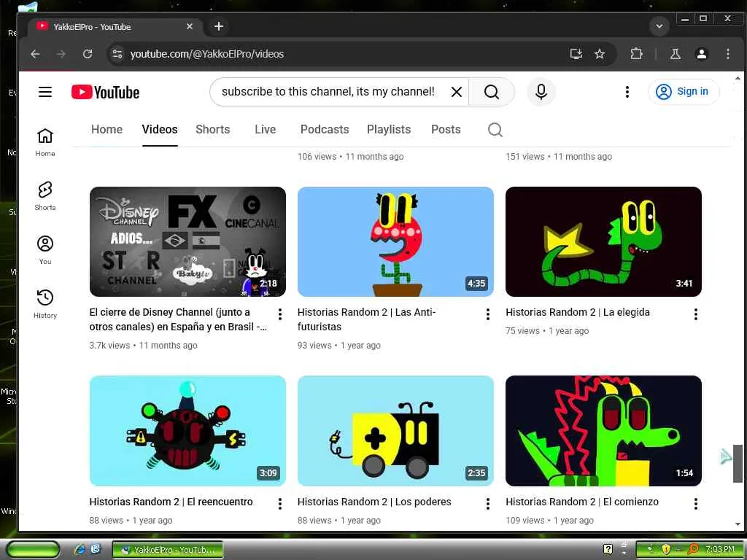Open options for El comienzo video
The height and width of the screenshot is (560, 747).
(x=696, y=504)
